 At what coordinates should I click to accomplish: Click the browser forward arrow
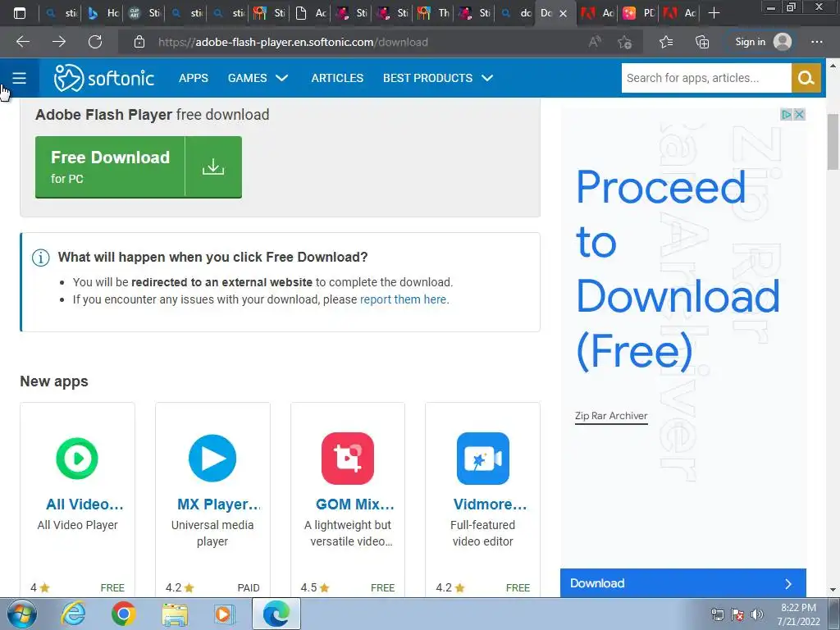click(x=59, y=42)
